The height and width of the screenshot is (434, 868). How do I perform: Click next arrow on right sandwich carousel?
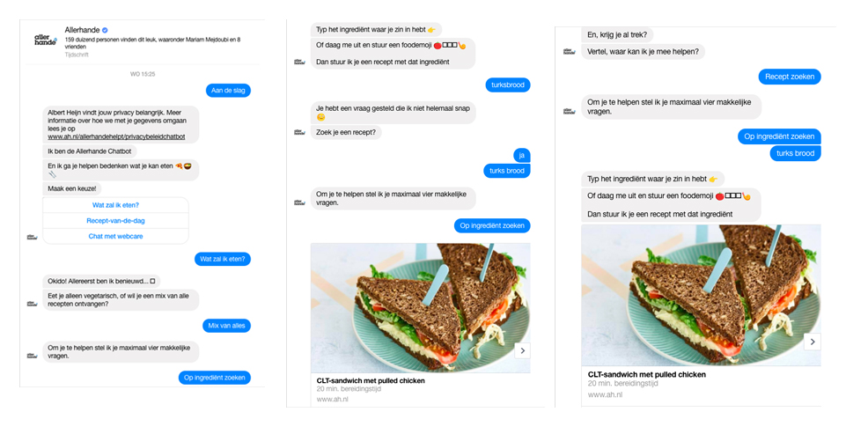pos(812,342)
